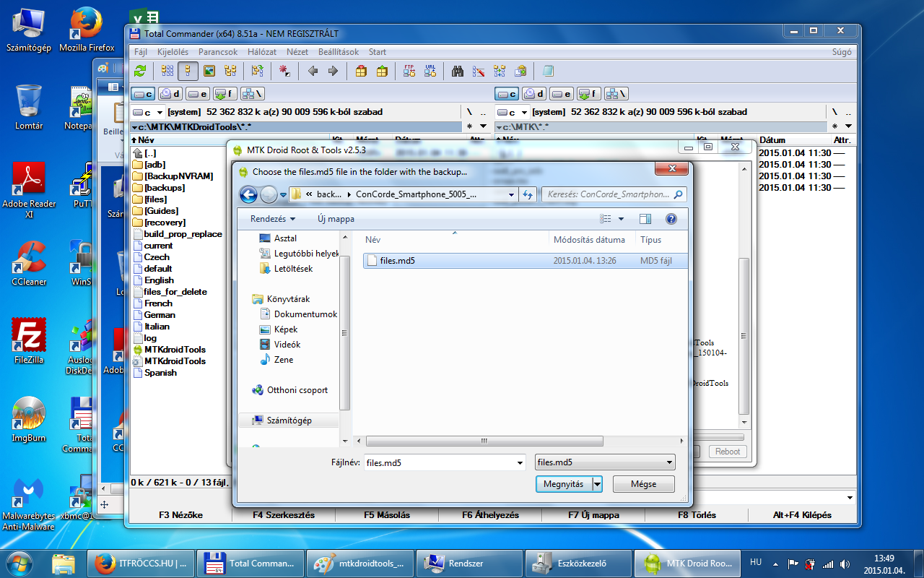Open help via blue question mark icon
The image size is (924, 578).
pyautogui.click(x=671, y=219)
